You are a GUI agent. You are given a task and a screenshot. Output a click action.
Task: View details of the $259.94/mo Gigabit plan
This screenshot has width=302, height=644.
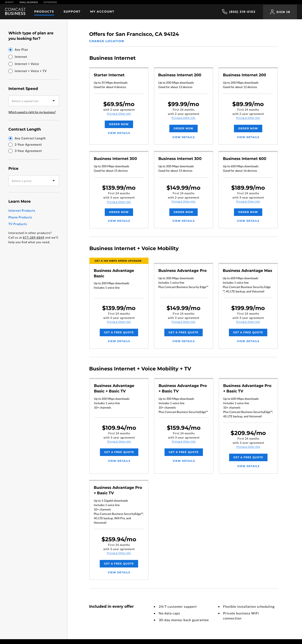click(x=119, y=572)
